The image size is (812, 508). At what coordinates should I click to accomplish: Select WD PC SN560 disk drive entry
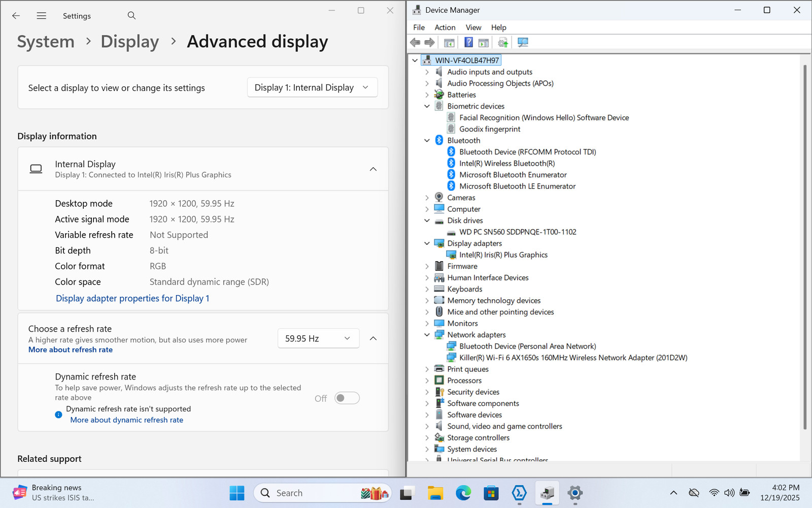click(x=518, y=232)
